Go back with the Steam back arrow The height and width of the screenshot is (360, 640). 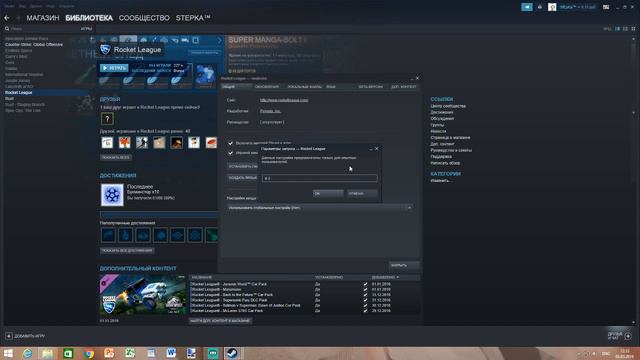click(7, 18)
